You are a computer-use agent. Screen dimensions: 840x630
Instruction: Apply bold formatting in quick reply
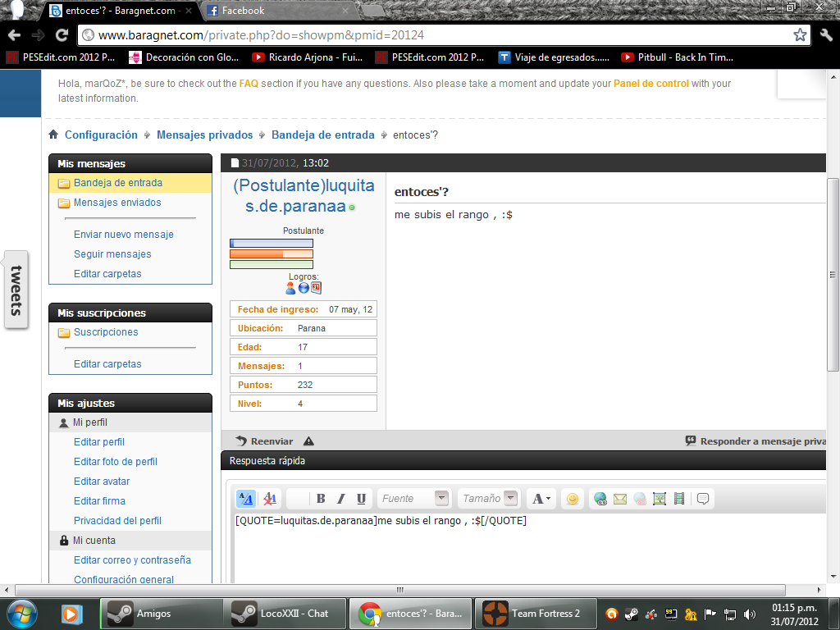(321, 499)
